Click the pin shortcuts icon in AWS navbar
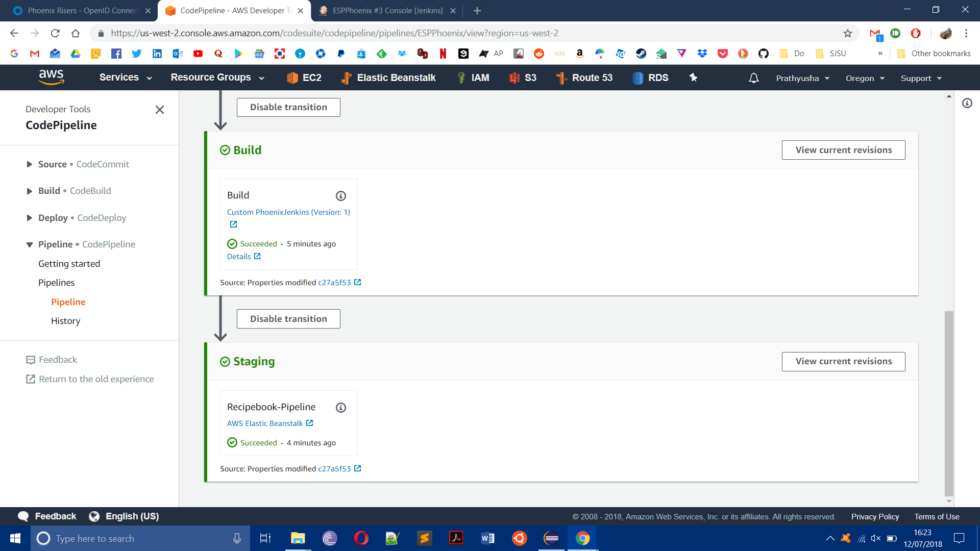Screen dimensions: 980x551 693,78
